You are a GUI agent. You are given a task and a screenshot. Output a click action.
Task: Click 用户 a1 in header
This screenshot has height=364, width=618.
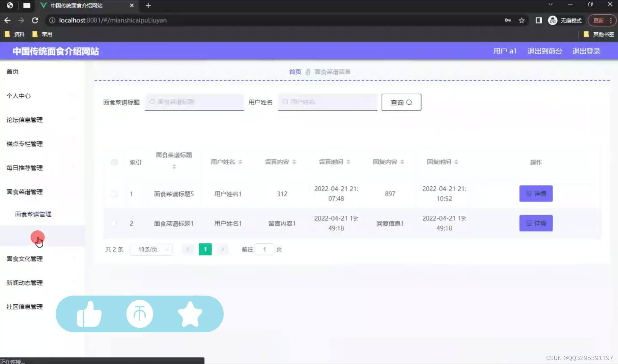point(505,51)
